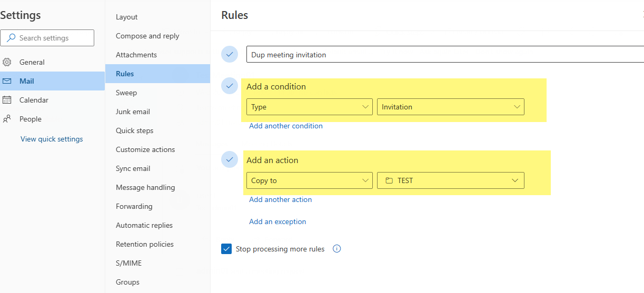The image size is (644, 293).
Task: Open the Copy to action dropdown
Action: click(x=309, y=180)
